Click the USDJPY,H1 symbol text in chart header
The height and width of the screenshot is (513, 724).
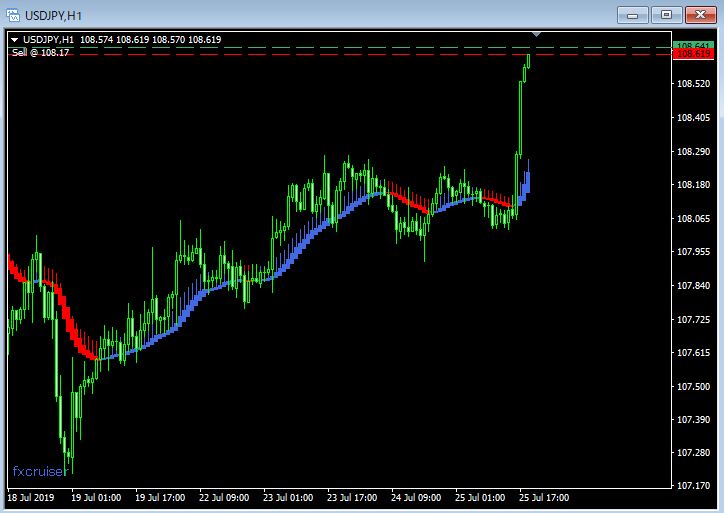pos(48,40)
